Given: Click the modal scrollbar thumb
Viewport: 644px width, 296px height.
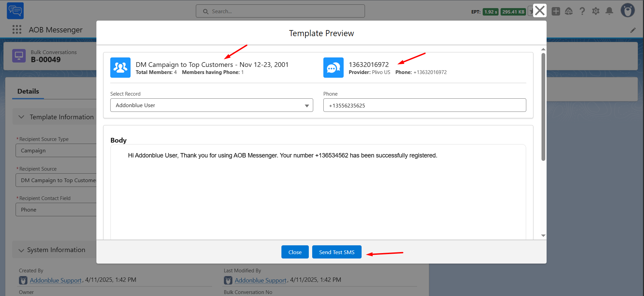Looking at the screenshot, I should tap(543, 107).
